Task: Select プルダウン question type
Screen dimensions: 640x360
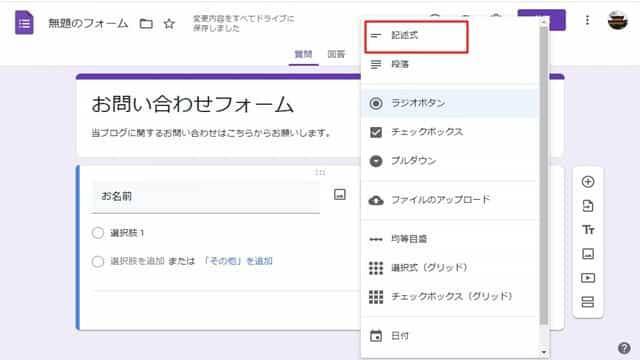Action: 449,161
